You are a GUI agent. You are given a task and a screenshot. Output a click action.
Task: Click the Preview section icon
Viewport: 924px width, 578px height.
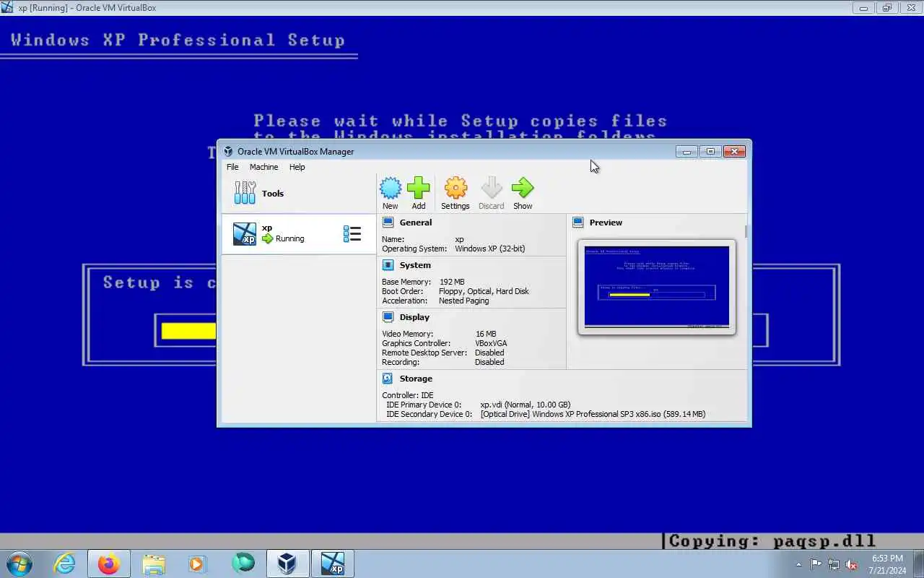click(577, 223)
